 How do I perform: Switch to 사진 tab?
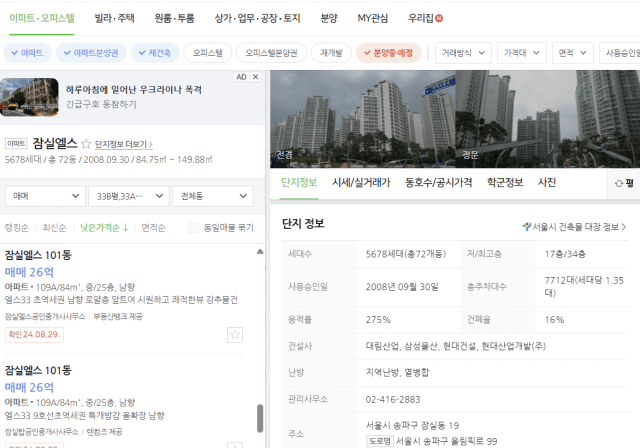pyautogui.click(x=547, y=183)
